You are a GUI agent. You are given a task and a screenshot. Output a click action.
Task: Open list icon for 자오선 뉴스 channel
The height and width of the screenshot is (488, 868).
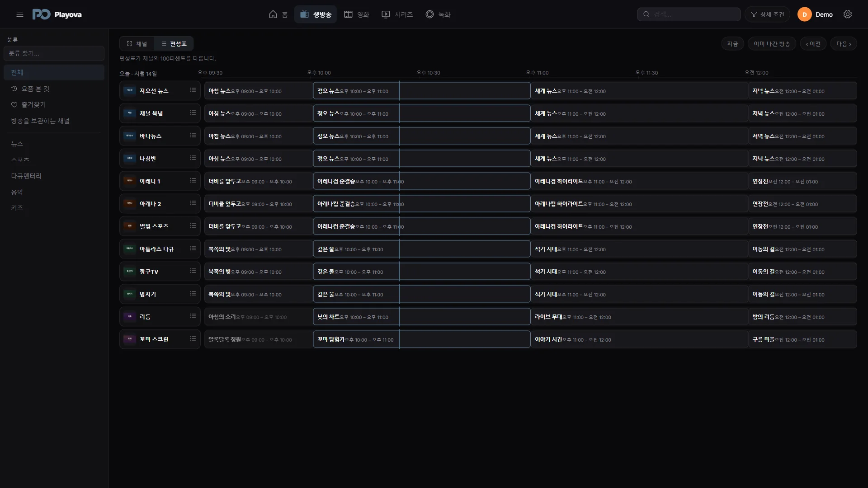tap(193, 90)
